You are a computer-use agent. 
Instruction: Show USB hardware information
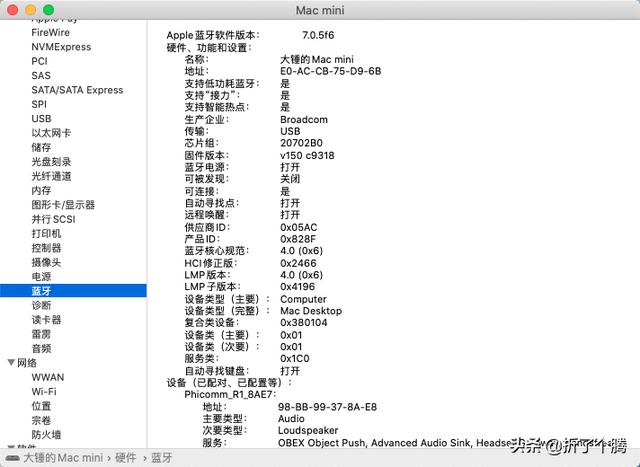click(41, 118)
